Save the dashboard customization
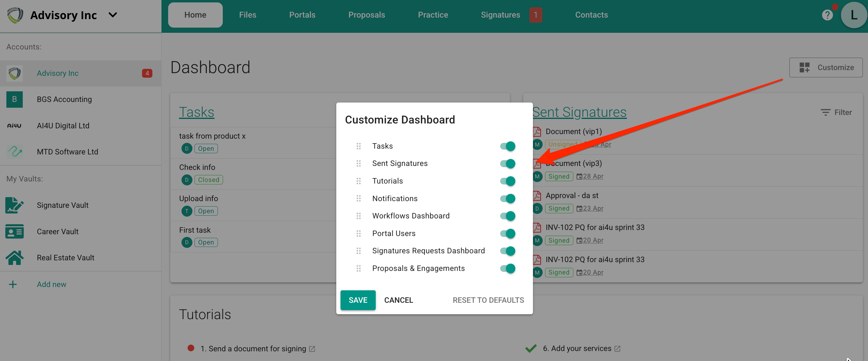868x361 pixels. coord(358,300)
